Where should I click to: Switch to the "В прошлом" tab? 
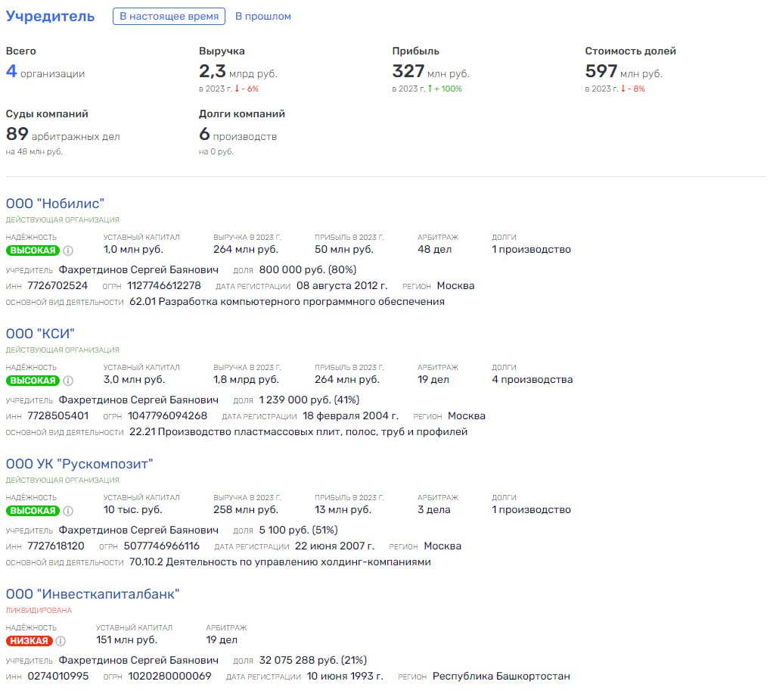pos(262,16)
